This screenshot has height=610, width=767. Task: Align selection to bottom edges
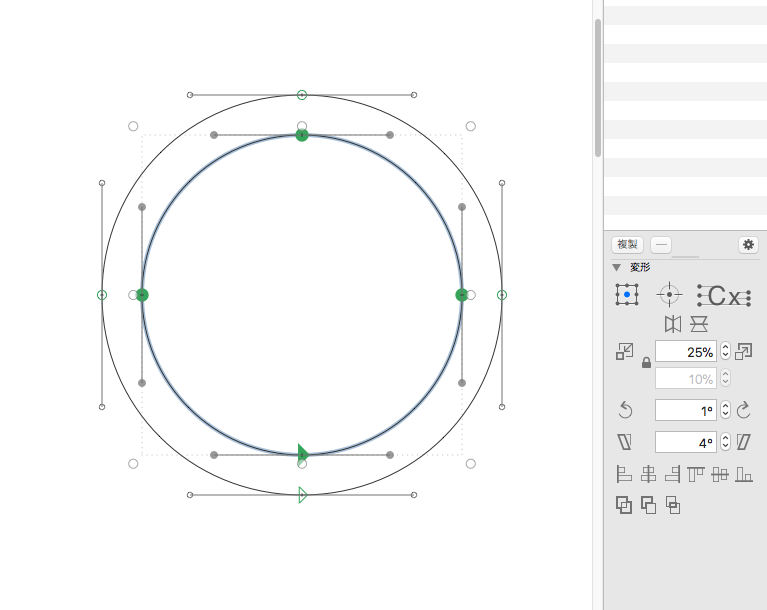(744, 474)
